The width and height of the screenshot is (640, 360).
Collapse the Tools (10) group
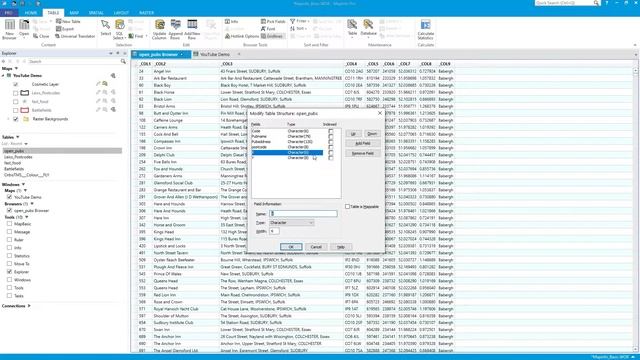[x=26, y=217]
